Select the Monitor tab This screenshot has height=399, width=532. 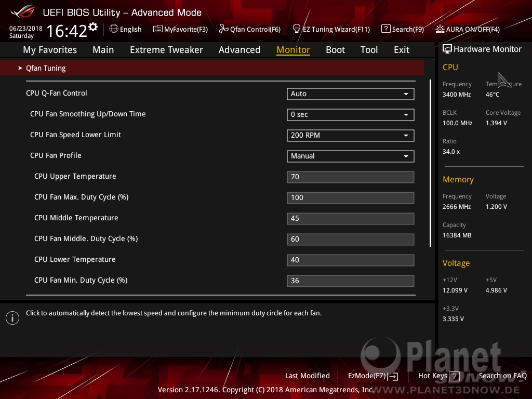293,50
